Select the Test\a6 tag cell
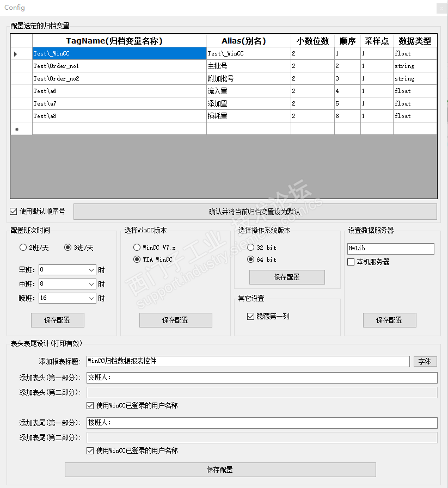The image size is (448, 488). (x=120, y=91)
